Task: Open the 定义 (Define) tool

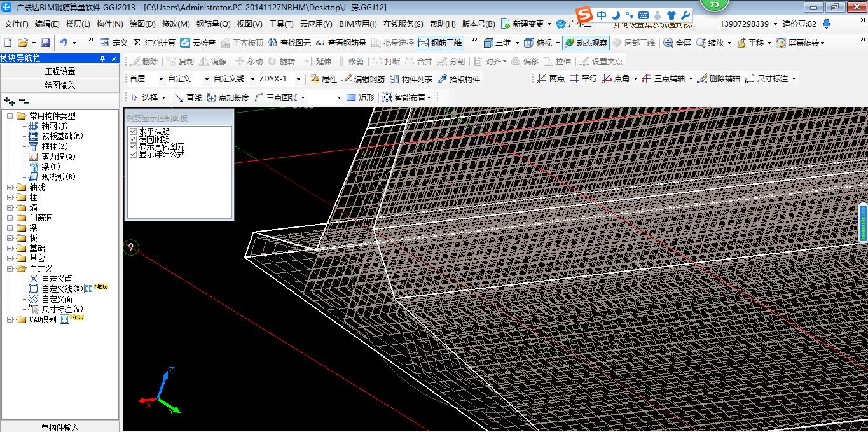Action: point(114,43)
